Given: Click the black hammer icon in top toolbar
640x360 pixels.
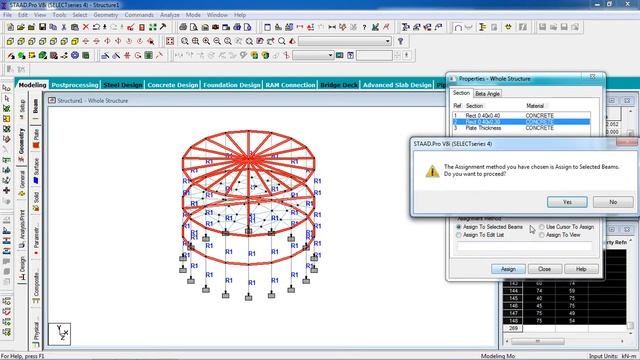Looking at the screenshot, I should tap(163, 27).
